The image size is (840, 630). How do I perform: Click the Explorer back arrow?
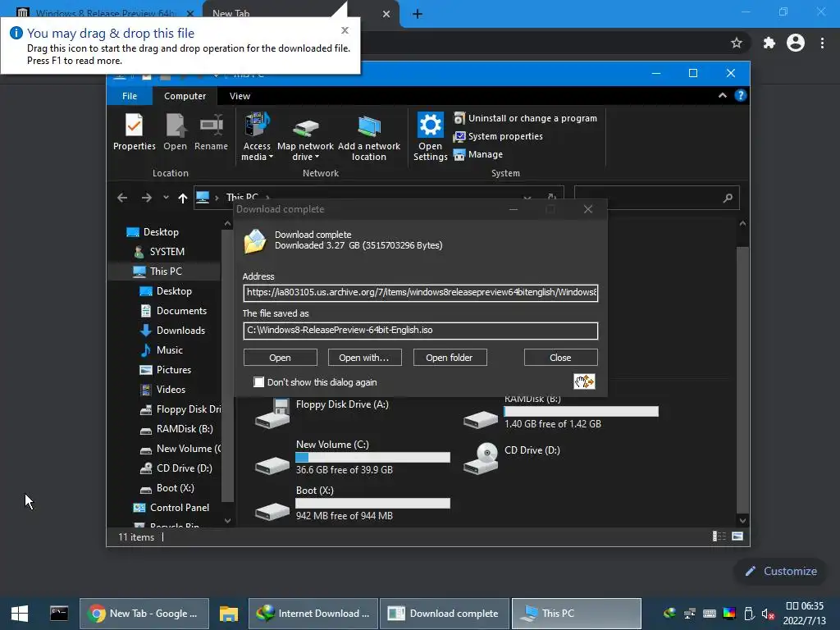pos(122,199)
